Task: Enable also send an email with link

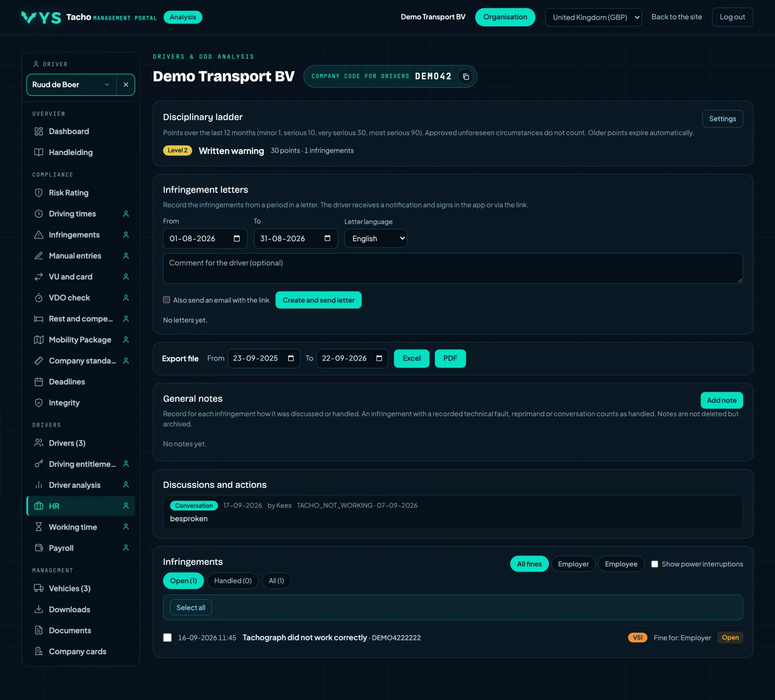Action: (x=167, y=300)
